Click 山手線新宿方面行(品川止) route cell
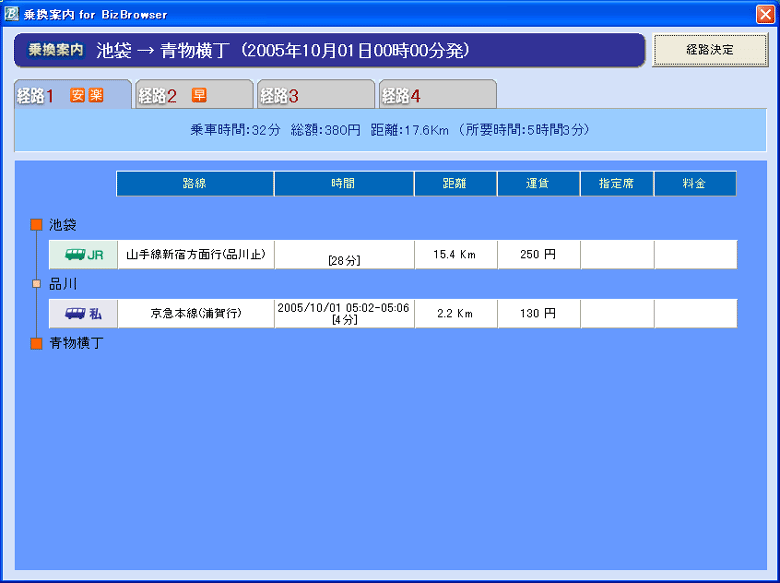 pos(195,255)
